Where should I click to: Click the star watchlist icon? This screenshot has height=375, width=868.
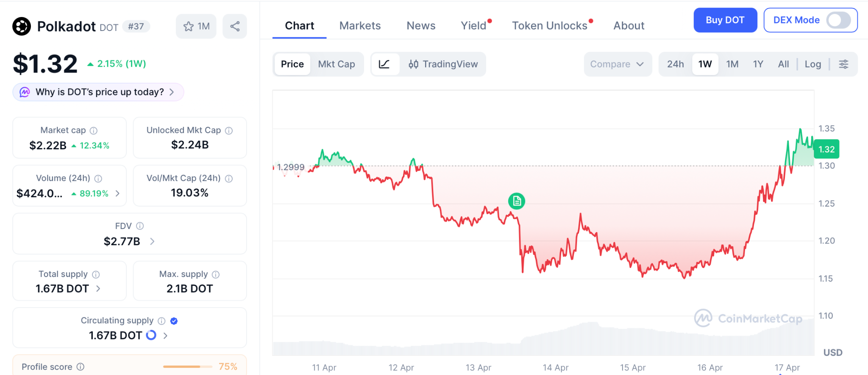(x=189, y=26)
